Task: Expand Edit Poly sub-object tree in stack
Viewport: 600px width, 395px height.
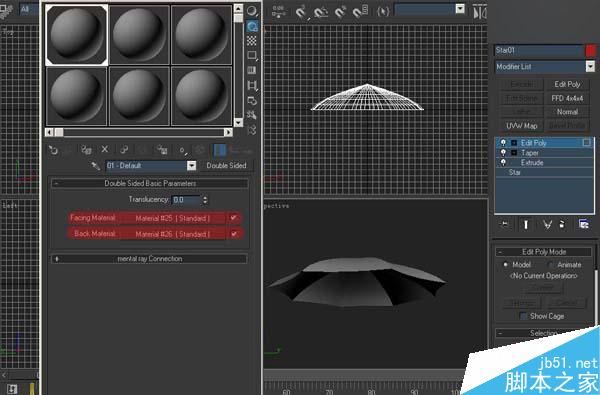Action: pos(514,143)
